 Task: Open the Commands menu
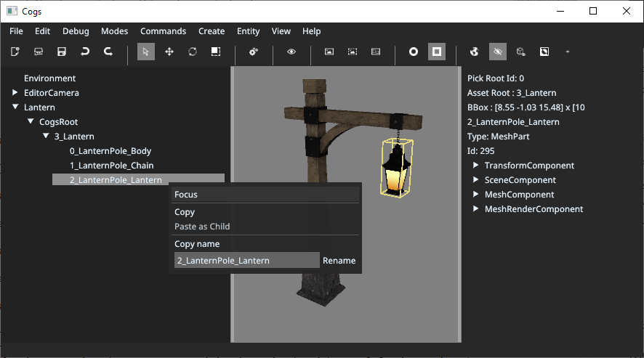(x=163, y=31)
